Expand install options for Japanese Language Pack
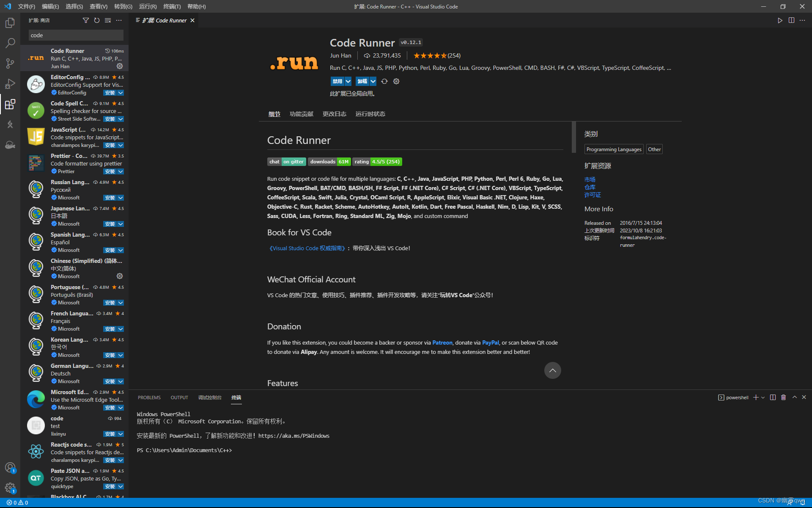Screen dimensions: 812x508 point(121,224)
